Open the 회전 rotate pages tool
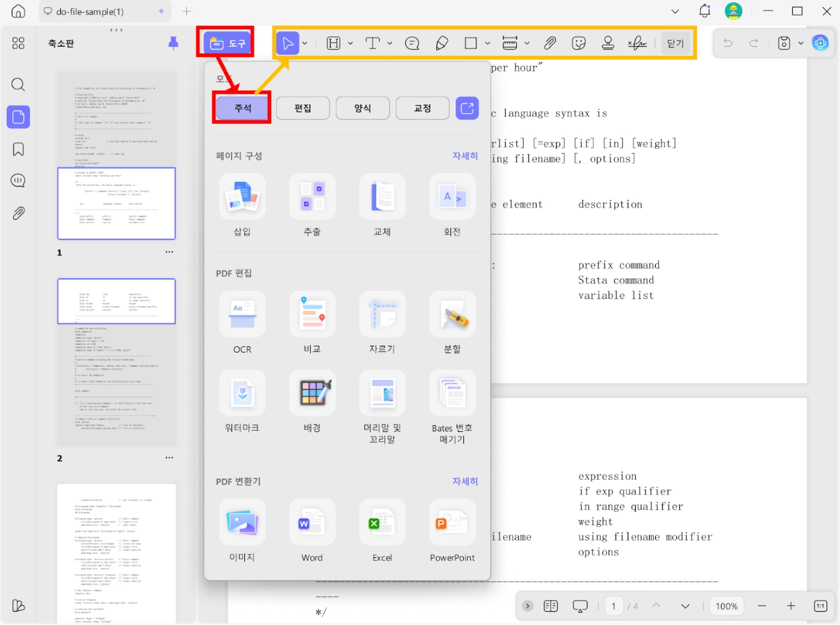 452,205
